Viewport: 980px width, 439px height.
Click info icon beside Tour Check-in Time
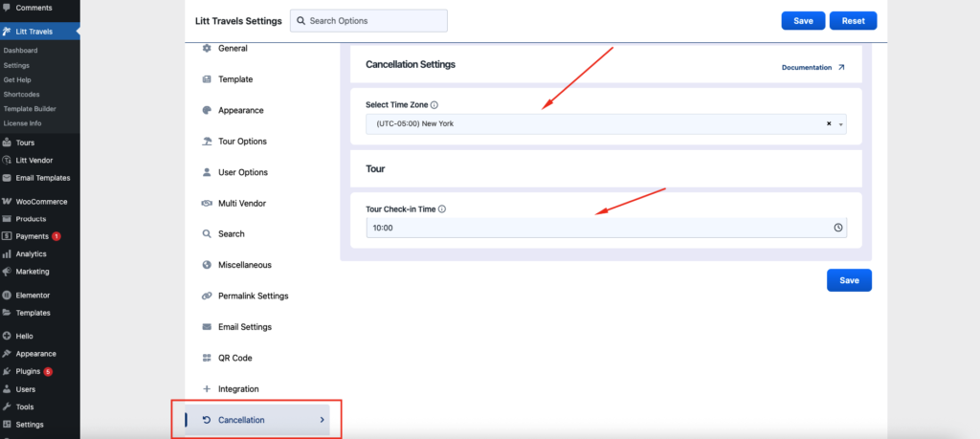pos(442,209)
